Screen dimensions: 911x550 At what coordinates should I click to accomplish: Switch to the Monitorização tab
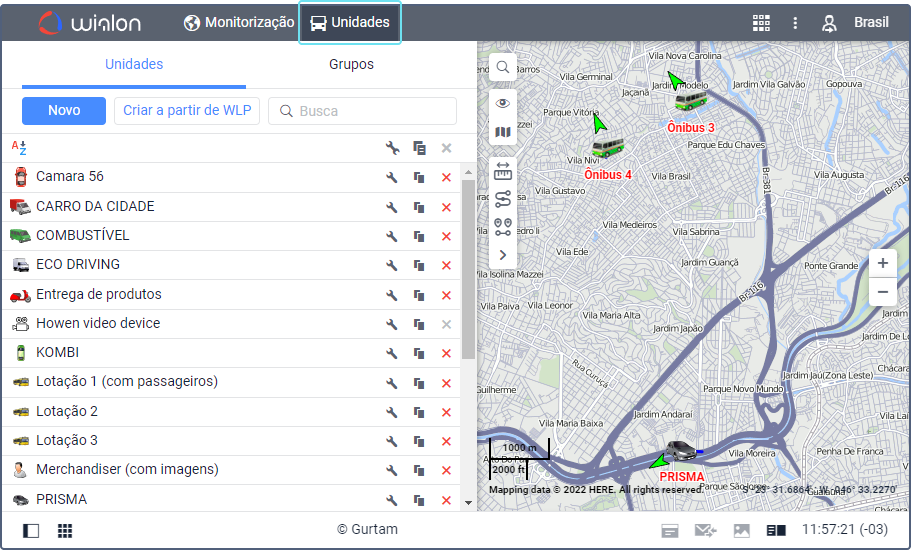239,23
